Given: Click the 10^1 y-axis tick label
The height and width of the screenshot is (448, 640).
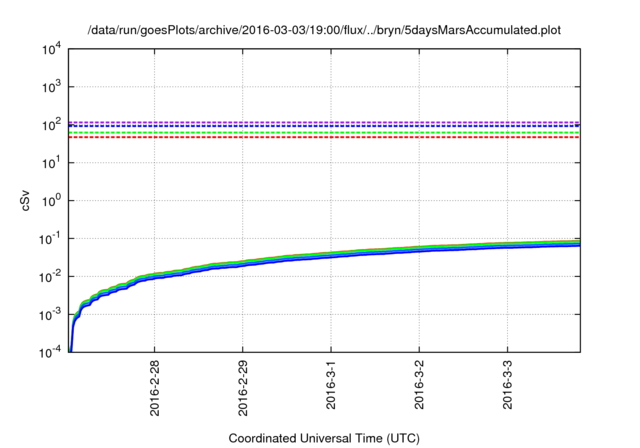Looking at the screenshot, I should pos(51,162).
